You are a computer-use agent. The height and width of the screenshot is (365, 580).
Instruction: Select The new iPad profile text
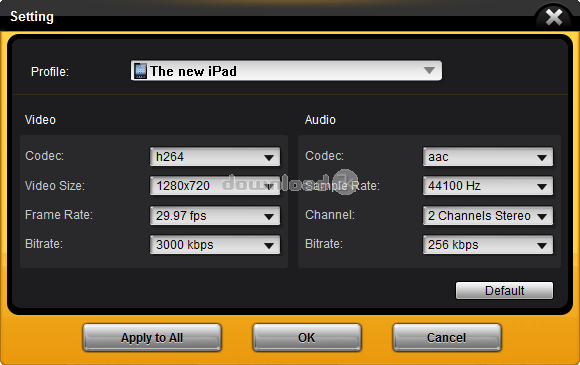tap(193, 71)
